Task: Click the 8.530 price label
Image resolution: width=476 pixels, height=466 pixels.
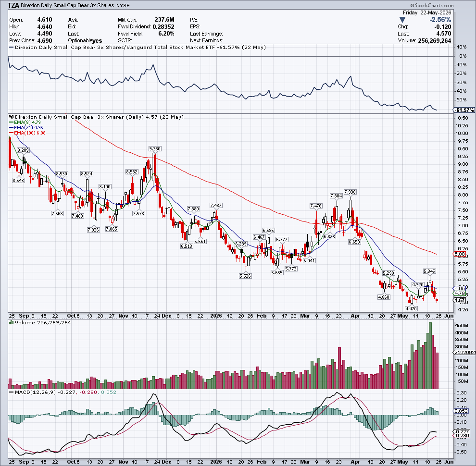Action: (x=62, y=173)
